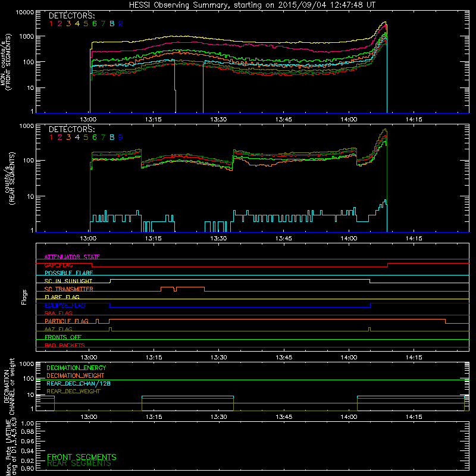
Task: Select magenta detector 2 in front segments legend
Action: click(60, 24)
